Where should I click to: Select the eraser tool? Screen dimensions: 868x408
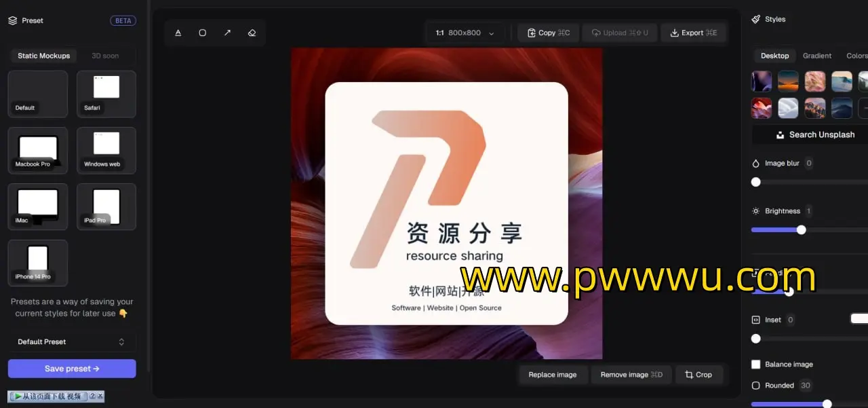(x=252, y=33)
